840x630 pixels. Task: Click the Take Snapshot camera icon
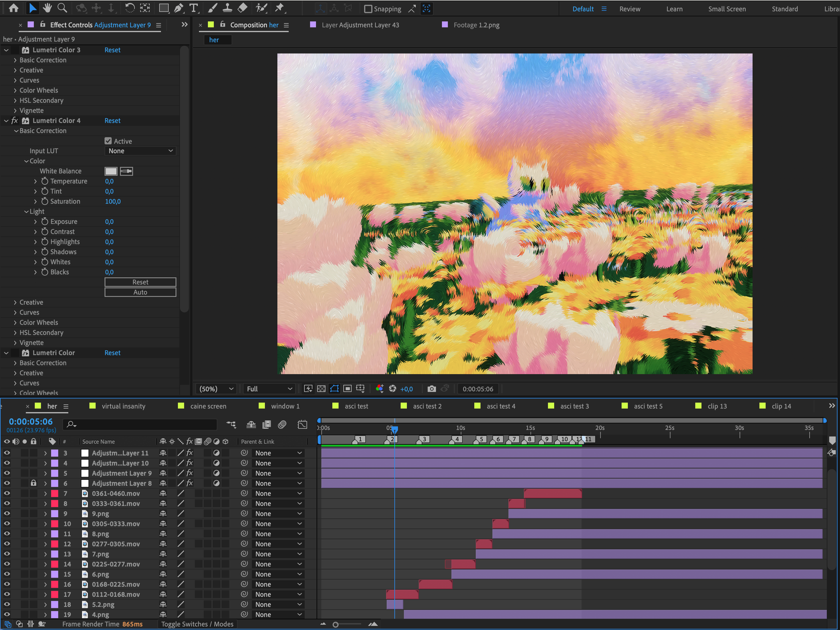[x=431, y=389]
